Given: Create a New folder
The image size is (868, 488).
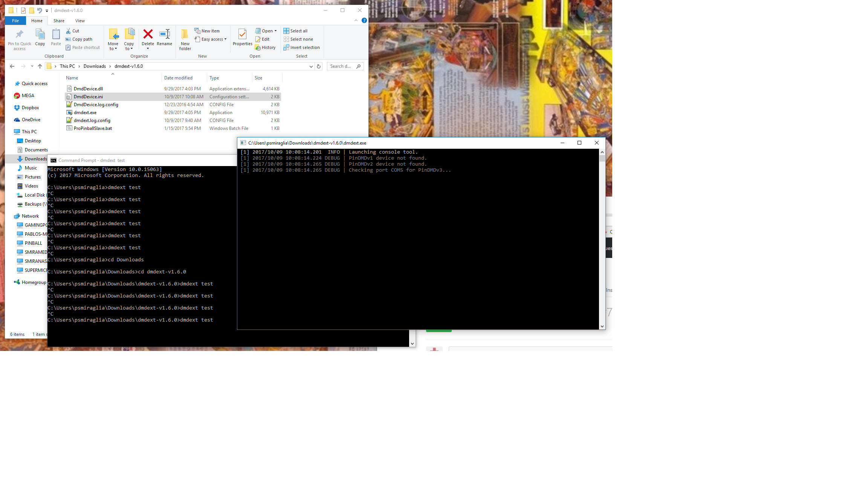Looking at the screenshot, I should pos(185,39).
